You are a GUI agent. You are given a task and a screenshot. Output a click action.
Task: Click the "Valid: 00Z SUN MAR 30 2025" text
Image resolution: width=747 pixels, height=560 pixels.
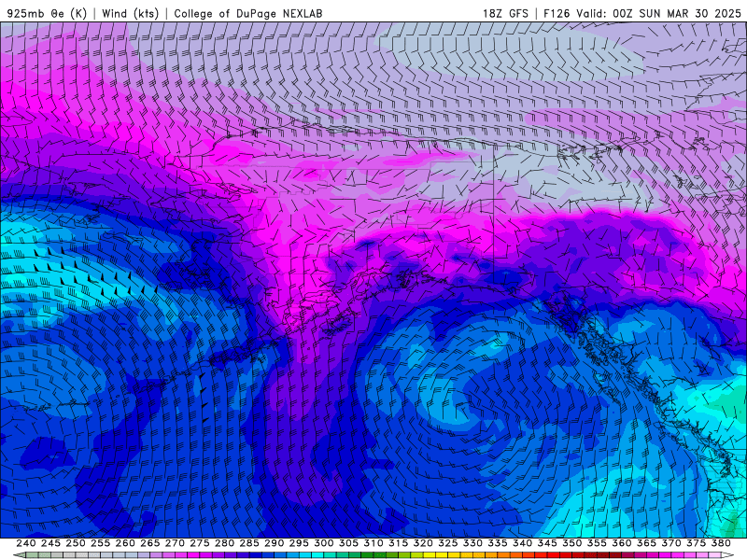pos(658,13)
